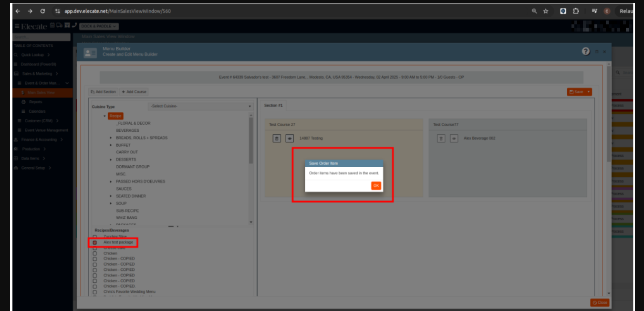Check the Chris's Favorite Wedding Menu checkbox
The height and width of the screenshot is (311, 644).
point(95,292)
